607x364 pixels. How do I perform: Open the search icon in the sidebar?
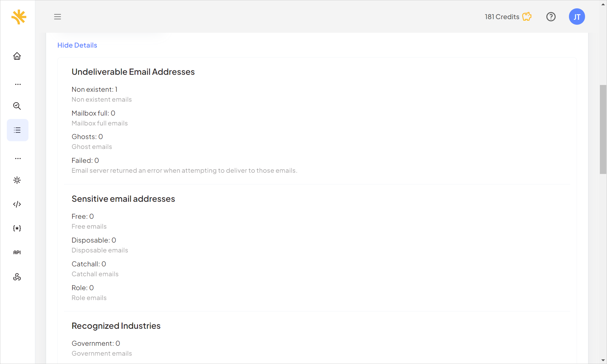coord(17,106)
